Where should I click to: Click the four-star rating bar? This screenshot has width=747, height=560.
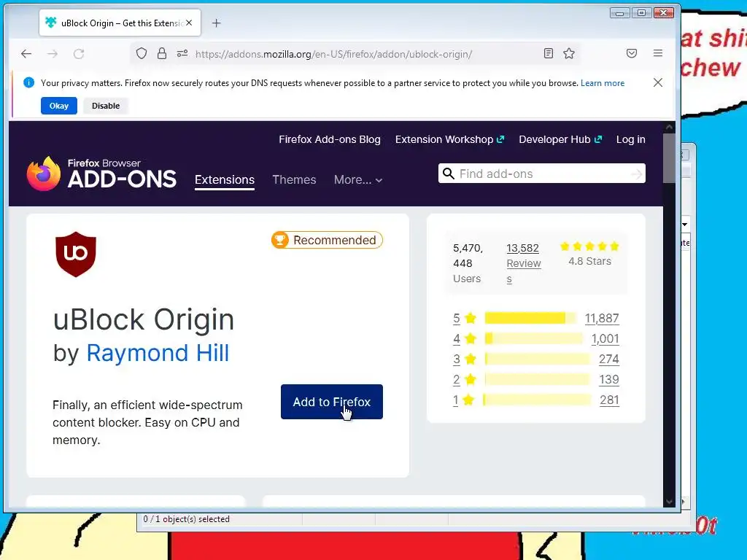[x=533, y=338]
